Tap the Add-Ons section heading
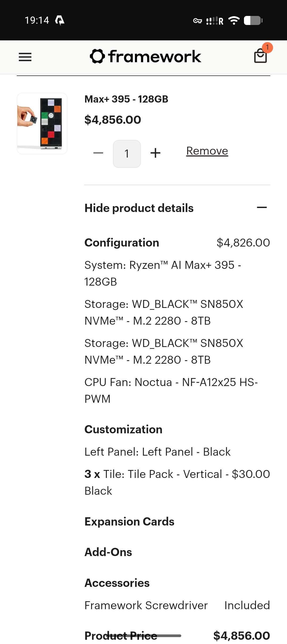 [108, 552]
